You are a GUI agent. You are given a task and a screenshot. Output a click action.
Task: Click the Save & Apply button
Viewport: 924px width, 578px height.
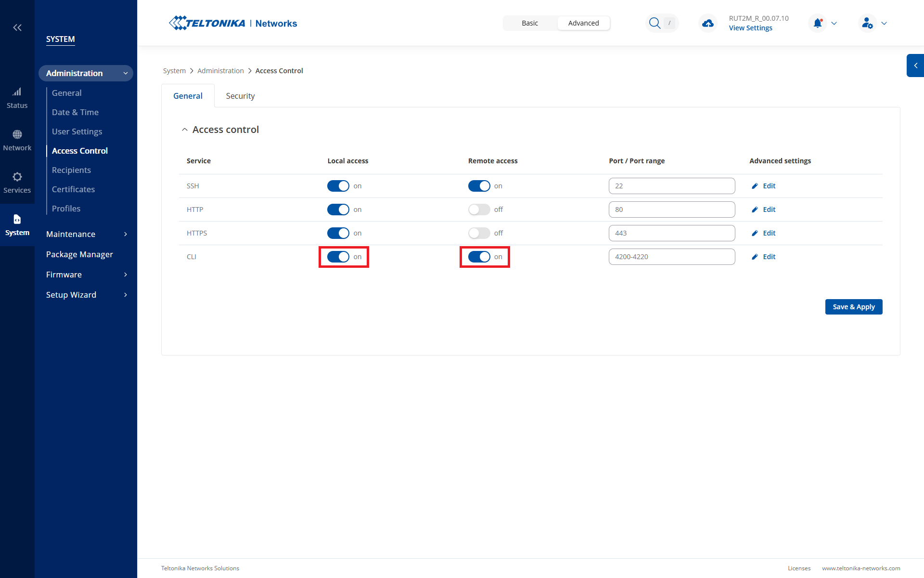click(853, 307)
